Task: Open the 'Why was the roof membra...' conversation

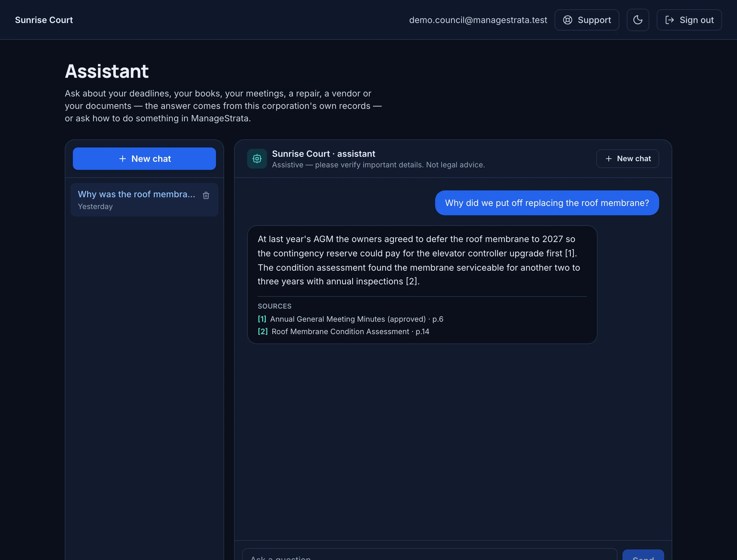Action: [x=144, y=200]
